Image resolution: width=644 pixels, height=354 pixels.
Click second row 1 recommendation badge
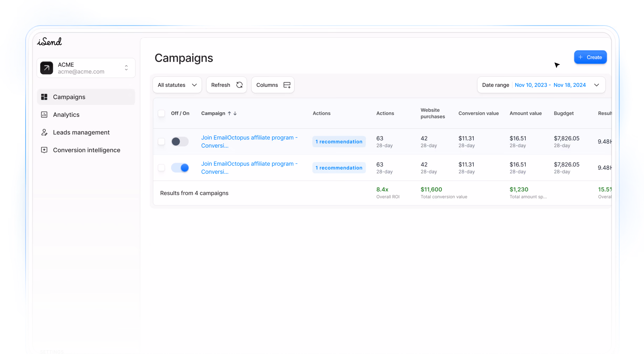click(339, 168)
